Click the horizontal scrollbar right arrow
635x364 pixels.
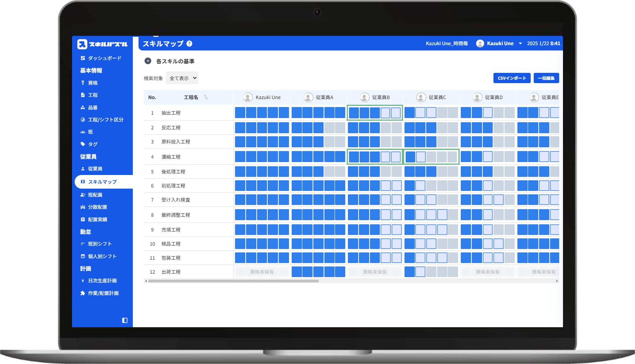pyautogui.click(x=557, y=281)
